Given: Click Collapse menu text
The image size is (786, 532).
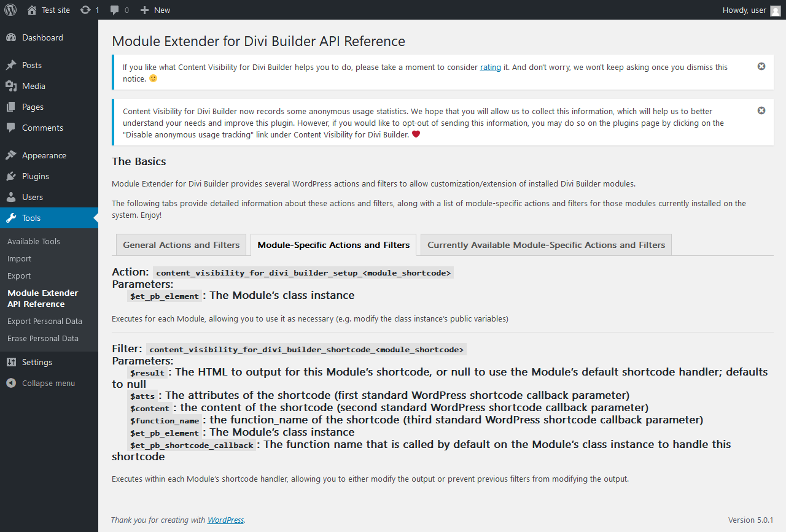Looking at the screenshot, I should click(49, 383).
